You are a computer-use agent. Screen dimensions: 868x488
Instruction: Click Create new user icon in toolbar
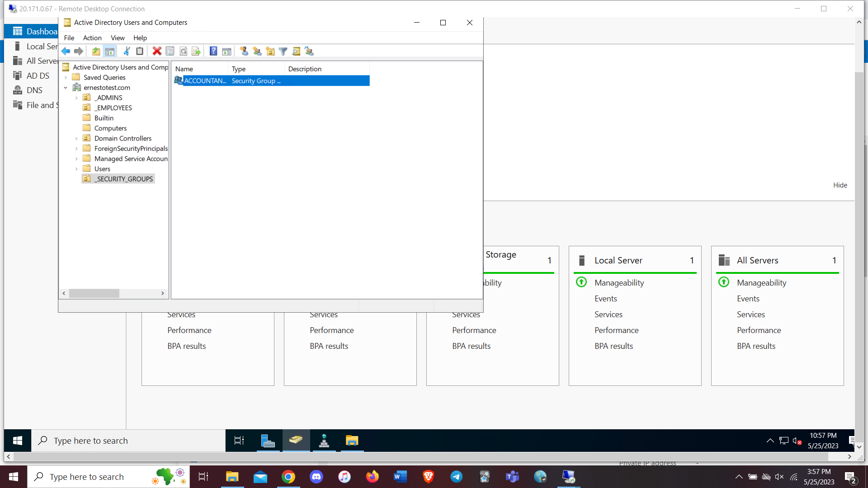244,52
